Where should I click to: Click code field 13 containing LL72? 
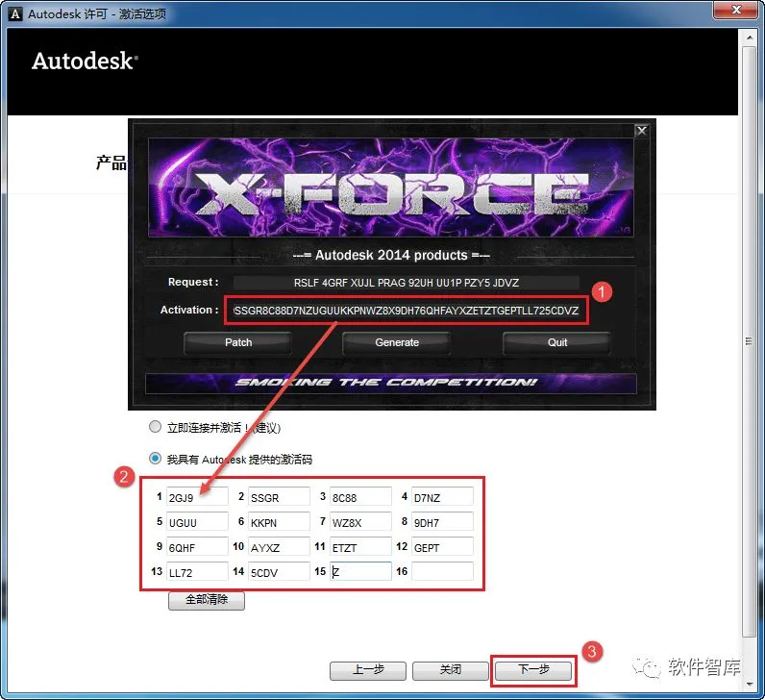click(x=197, y=571)
